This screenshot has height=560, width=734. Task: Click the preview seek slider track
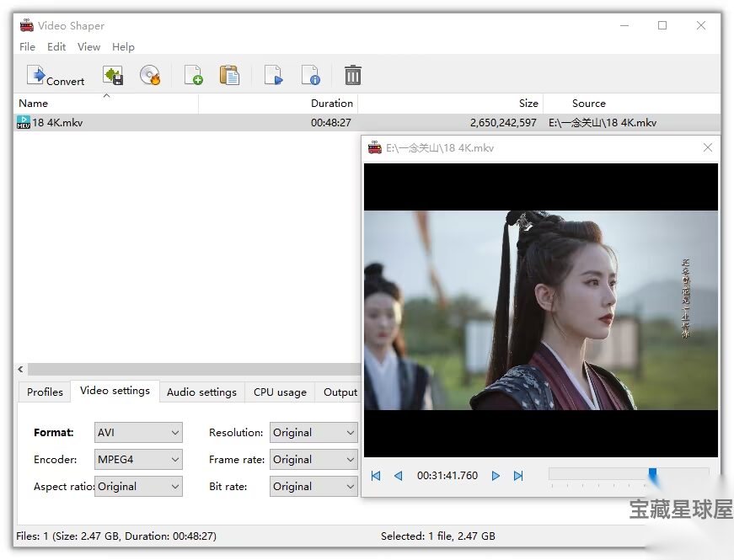pyautogui.click(x=629, y=473)
